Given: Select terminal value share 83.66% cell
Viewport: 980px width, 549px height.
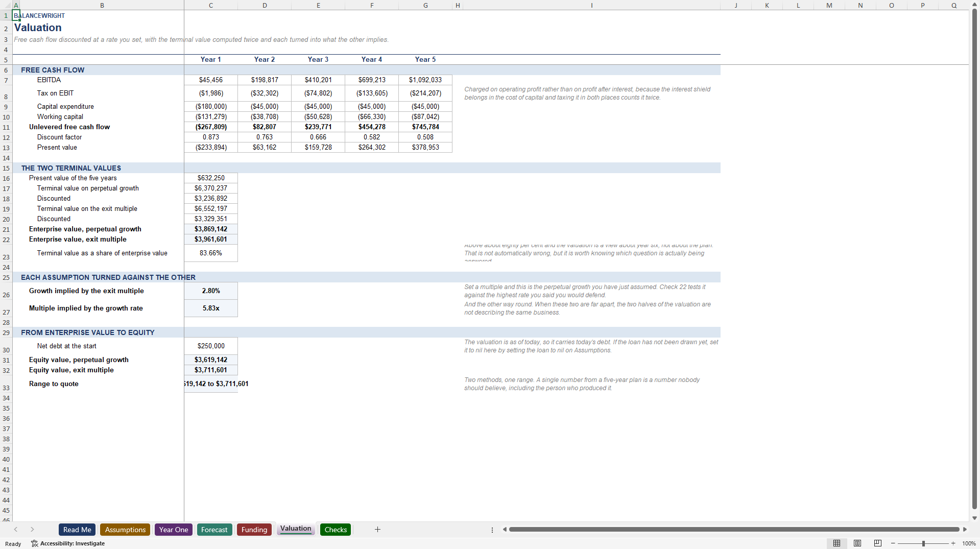Looking at the screenshot, I should 211,253.
